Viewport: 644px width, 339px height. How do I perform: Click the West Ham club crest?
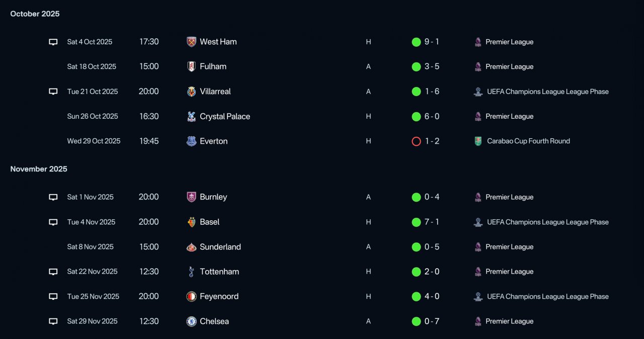(191, 42)
